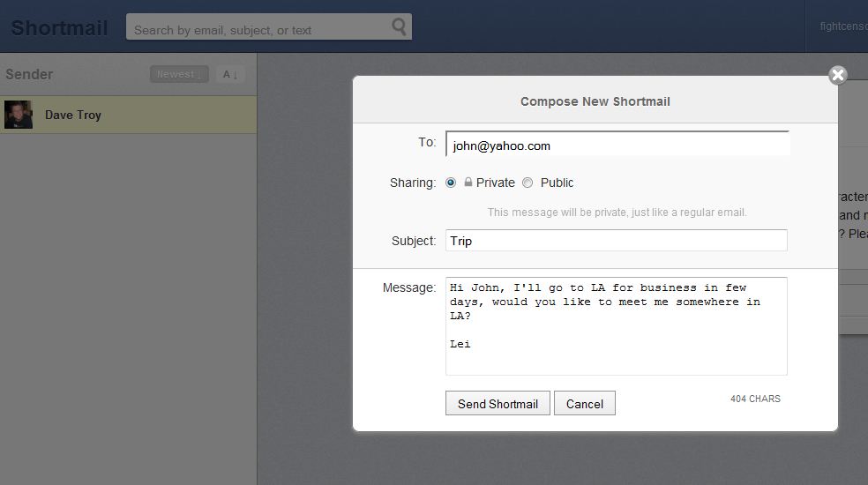The height and width of the screenshot is (485, 868).
Task: Open the fightcenso account menu
Action: 843,26
